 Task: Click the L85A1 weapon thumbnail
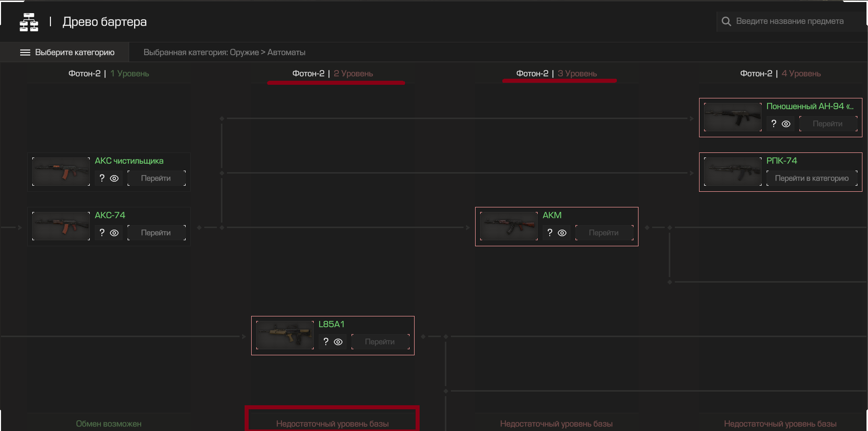point(285,335)
